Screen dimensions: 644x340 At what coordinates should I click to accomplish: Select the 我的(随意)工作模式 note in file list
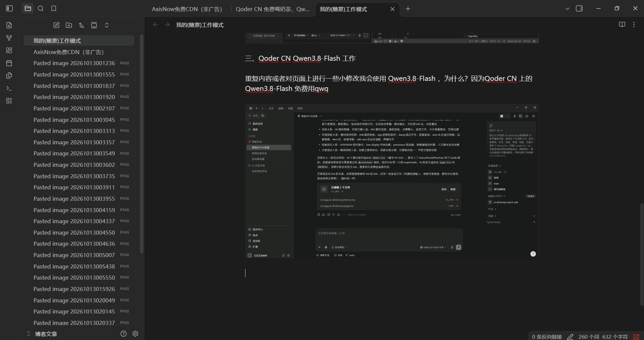[79, 41]
